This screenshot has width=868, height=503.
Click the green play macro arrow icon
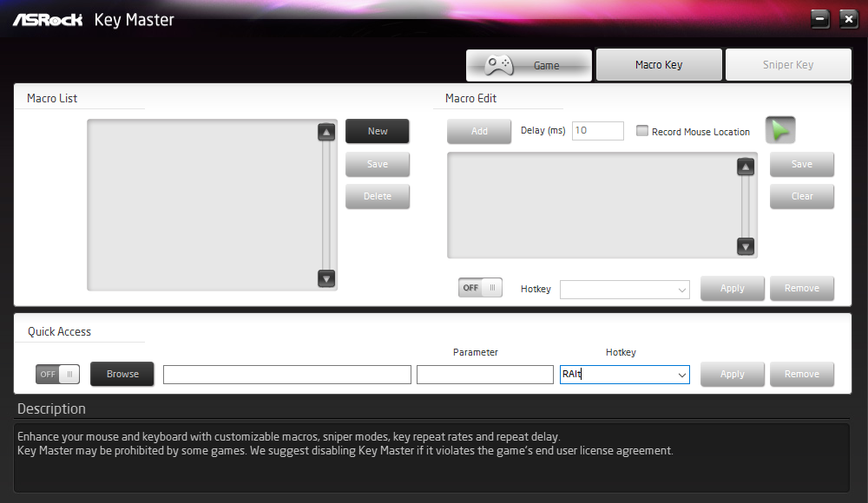pyautogui.click(x=780, y=131)
